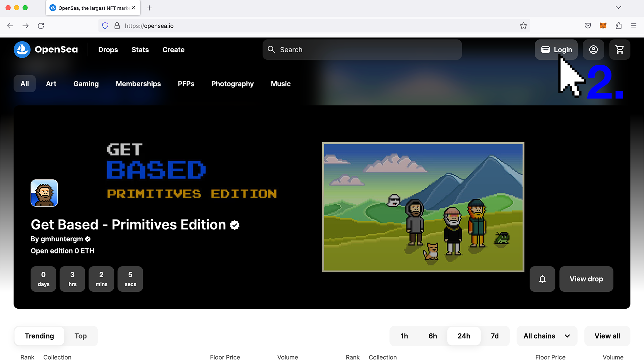This screenshot has width=644, height=362.
Task: Expand the All chains dropdown
Action: (547, 336)
